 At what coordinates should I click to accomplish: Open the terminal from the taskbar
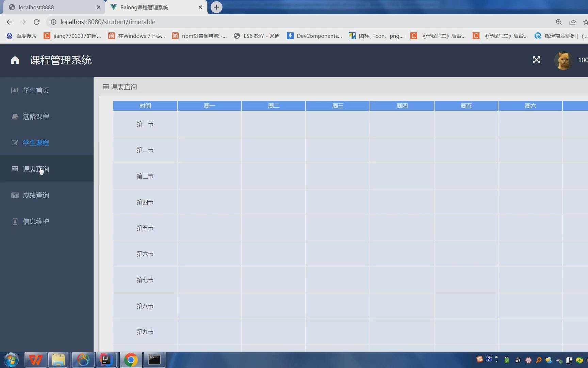154,359
